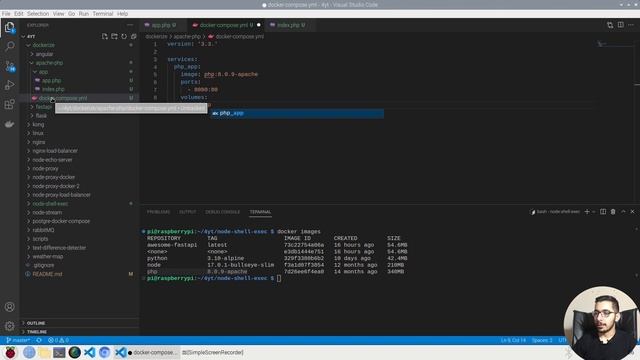Open the Docker view in activity bar

click(9, 124)
